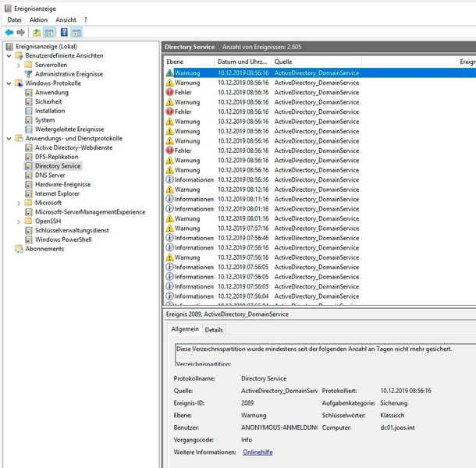Open the Internet Explorer log
This screenshot has width=476, height=468.
(57, 193)
